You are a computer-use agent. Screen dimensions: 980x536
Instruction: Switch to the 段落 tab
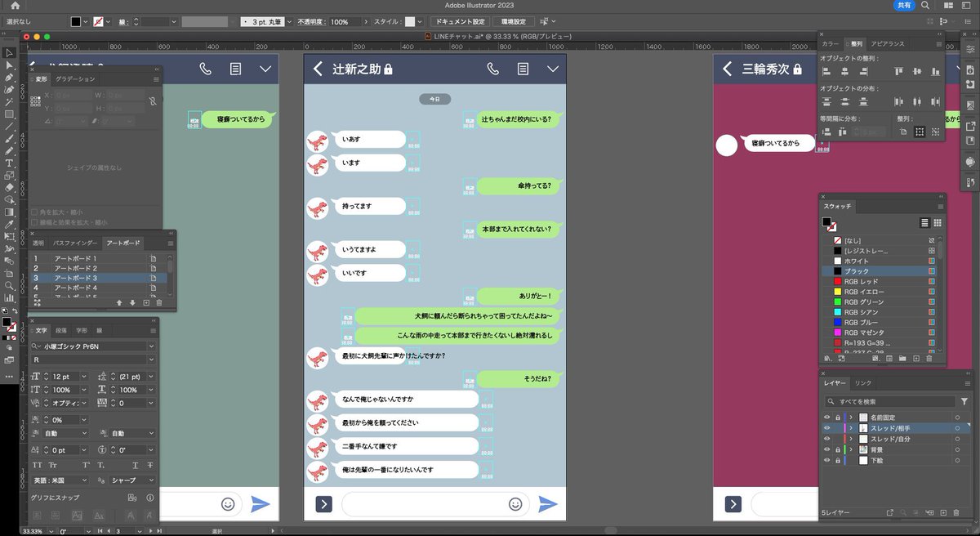point(61,331)
